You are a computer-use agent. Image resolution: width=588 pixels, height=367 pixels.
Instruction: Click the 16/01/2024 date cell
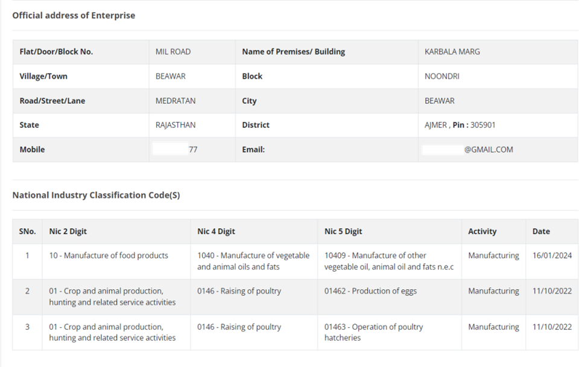coord(552,255)
